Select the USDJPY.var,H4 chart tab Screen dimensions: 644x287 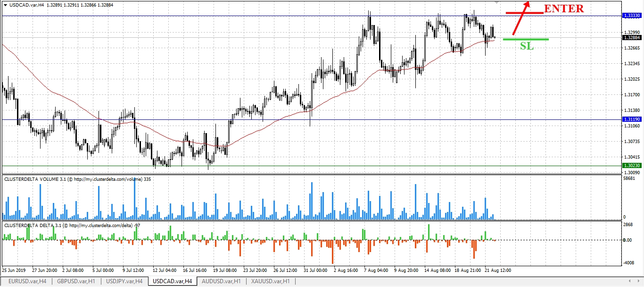click(124, 281)
